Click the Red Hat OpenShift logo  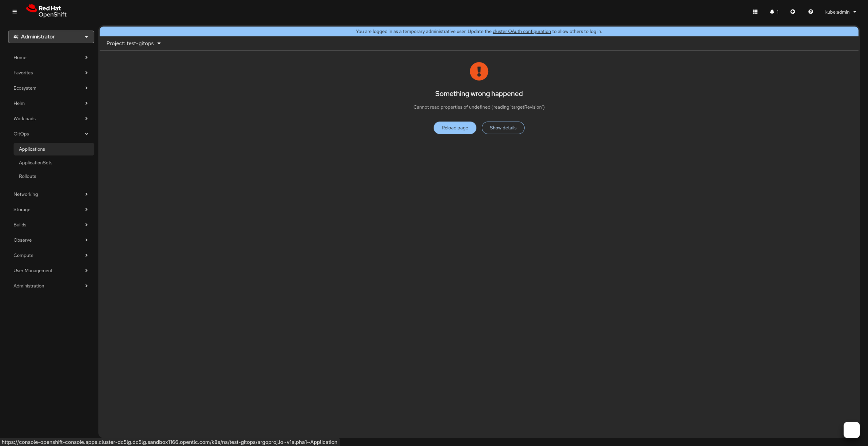click(46, 11)
